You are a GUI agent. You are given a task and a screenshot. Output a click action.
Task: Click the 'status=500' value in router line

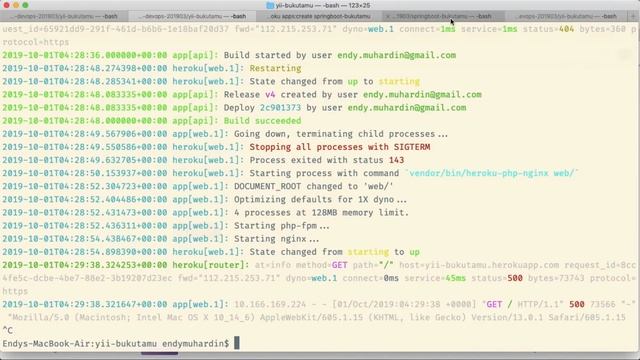[497, 278]
